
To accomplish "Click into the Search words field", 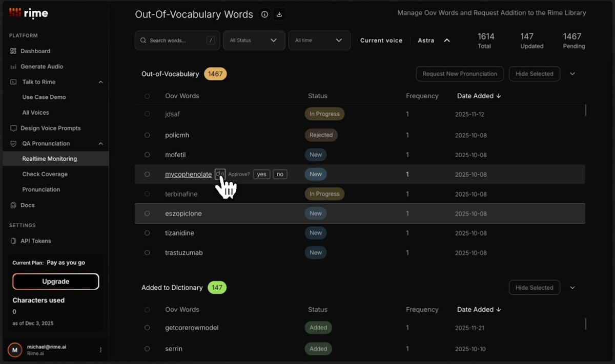I will click(177, 40).
